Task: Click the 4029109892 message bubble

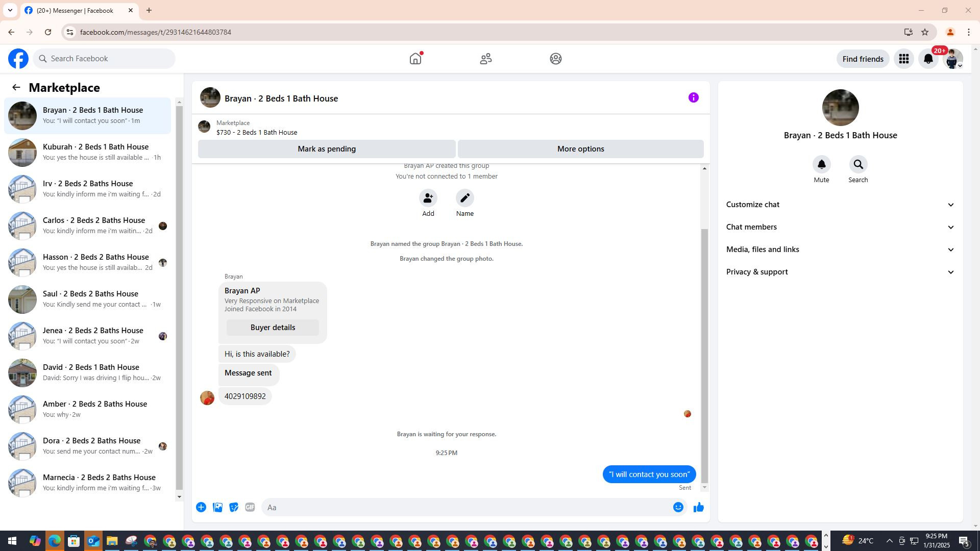Action: click(245, 396)
